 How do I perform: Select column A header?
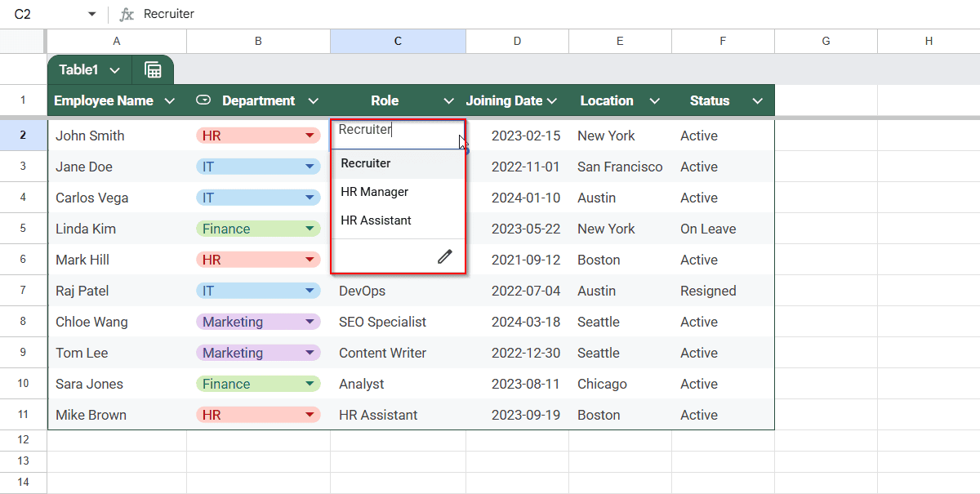pos(117,41)
